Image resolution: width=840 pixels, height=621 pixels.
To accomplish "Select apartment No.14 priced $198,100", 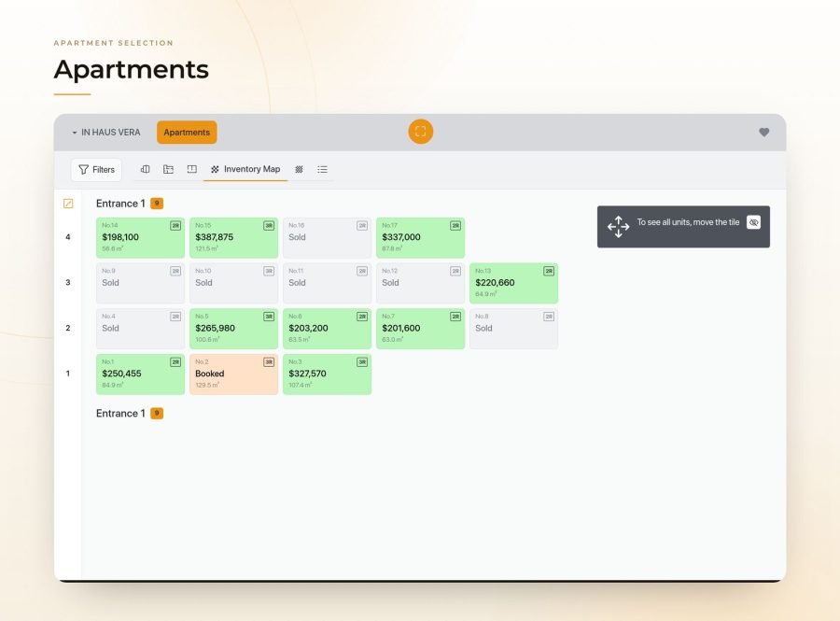I will click(140, 237).
